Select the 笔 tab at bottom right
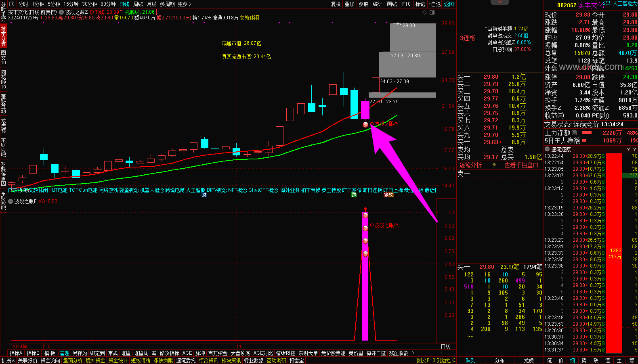 click(x=549, y=360)
